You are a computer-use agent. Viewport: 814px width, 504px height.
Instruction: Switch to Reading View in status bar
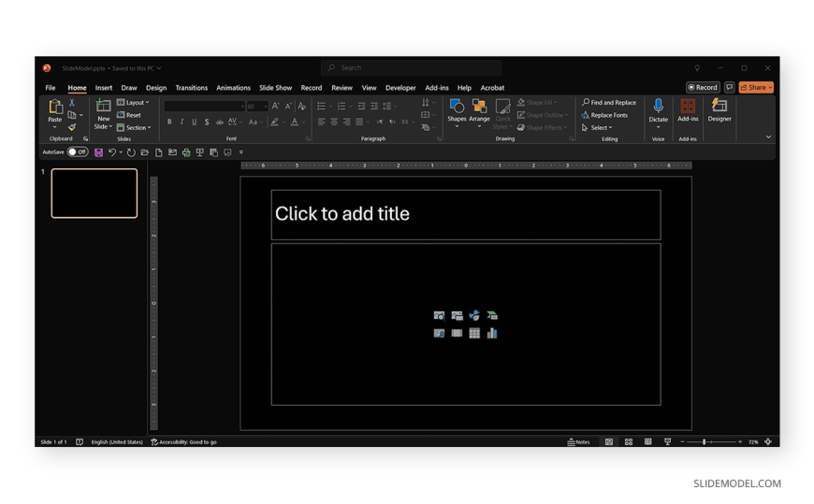(647, 441)
